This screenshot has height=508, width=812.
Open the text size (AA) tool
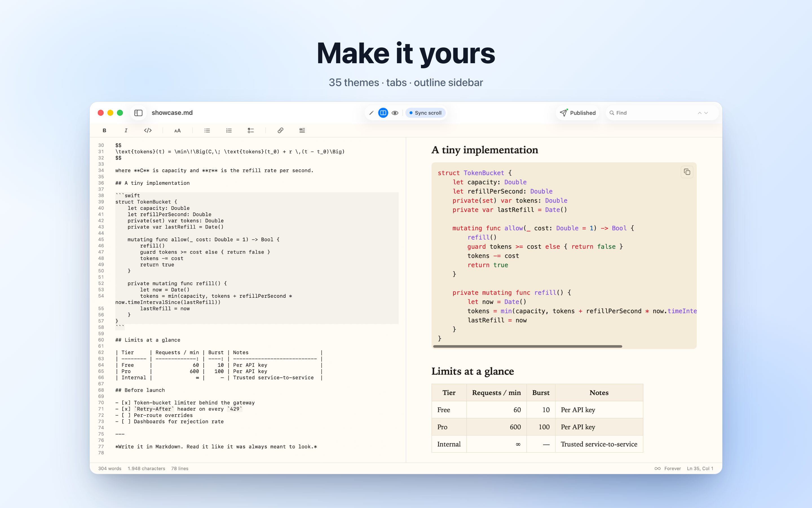coord(178,130)
